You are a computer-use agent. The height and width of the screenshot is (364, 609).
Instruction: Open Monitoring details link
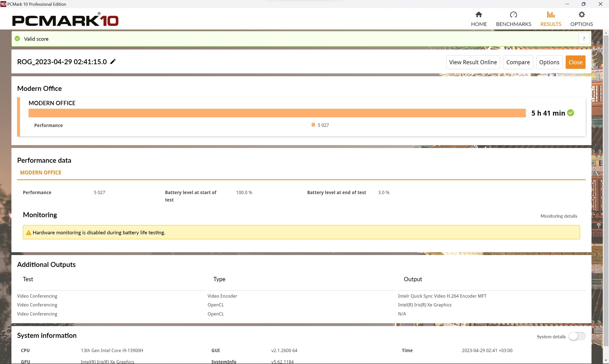tap(559, 216)
